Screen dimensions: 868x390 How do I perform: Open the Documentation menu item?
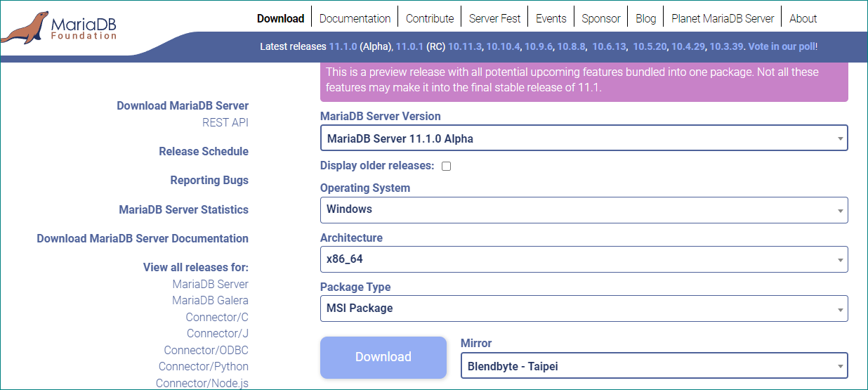coord(355,18)
